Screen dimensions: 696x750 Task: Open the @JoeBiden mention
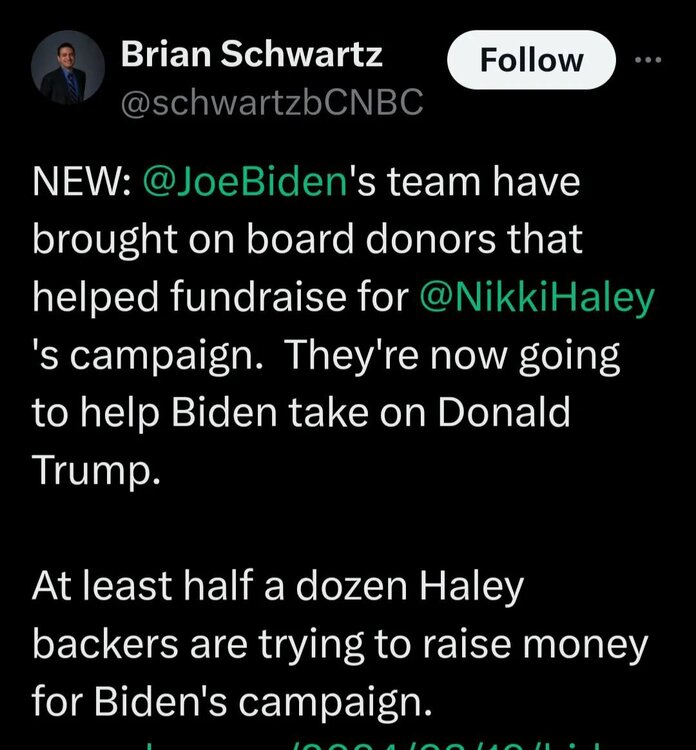[x=244, y=186]
